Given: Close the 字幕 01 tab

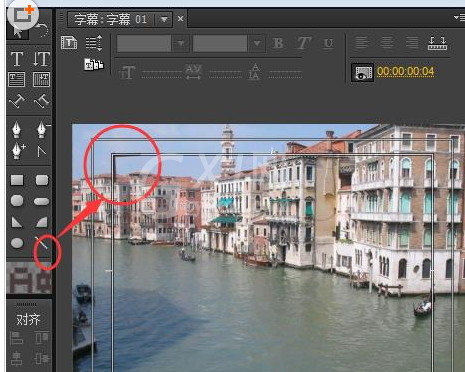Looking at the screenshot, I should (180, 19).
